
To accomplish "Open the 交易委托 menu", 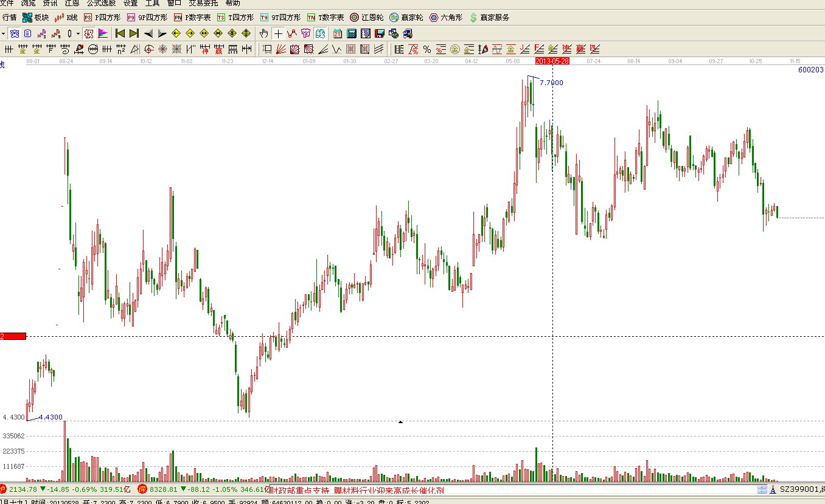I will pyautogui.click(x=203, y=3).
